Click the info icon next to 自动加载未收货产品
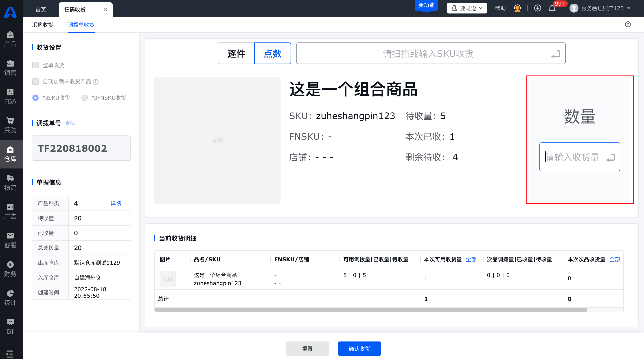Image resolution: width=644 pixels, height=359 pixels. click(x=96, y=82)
